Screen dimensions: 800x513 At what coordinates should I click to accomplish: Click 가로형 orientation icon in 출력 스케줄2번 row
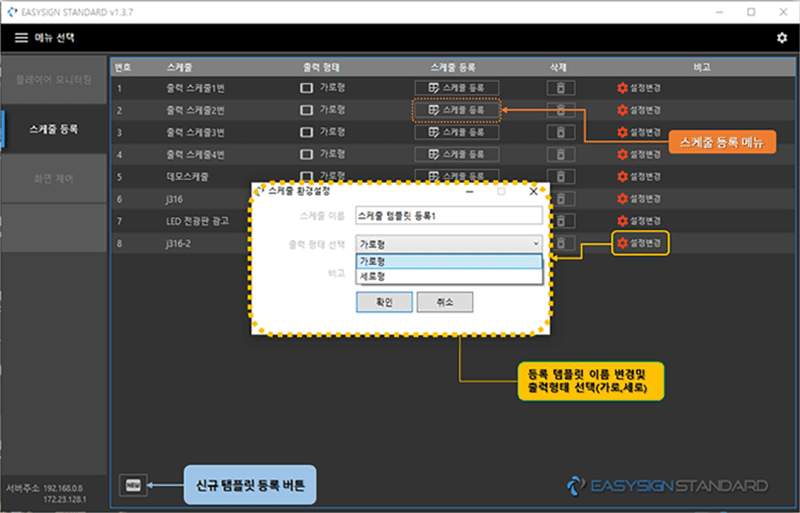(306, 110)
